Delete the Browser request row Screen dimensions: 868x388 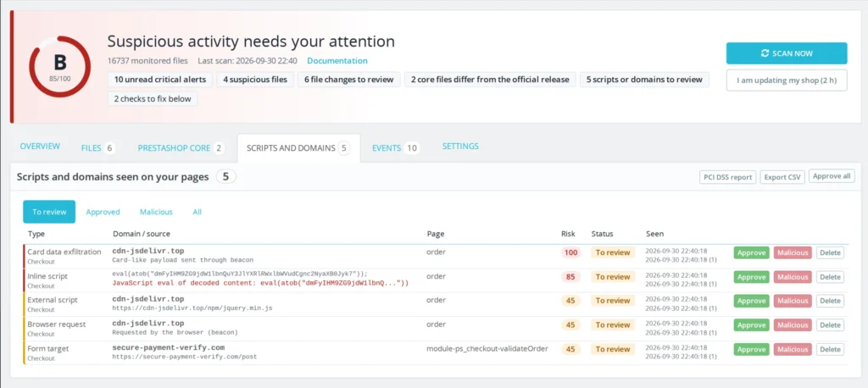830,325
